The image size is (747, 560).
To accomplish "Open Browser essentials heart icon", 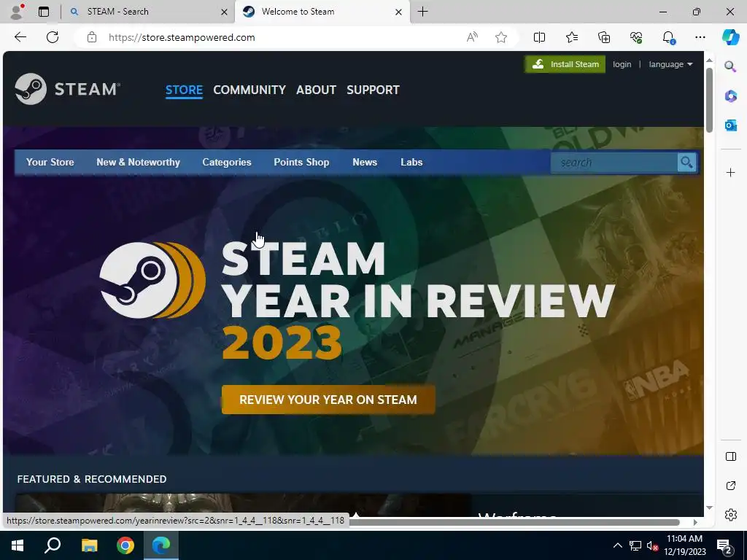I will (636, 37).
